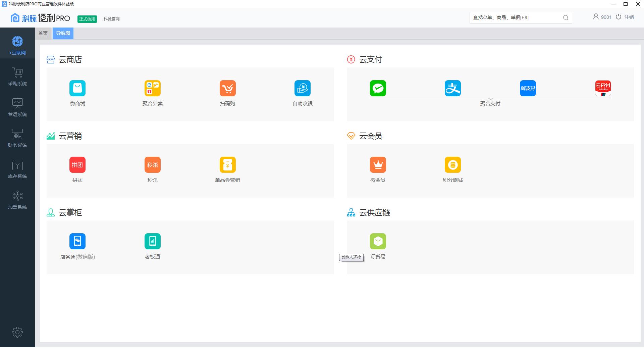
Task: Click the 云掌柜 section heading
Action: 70,213
